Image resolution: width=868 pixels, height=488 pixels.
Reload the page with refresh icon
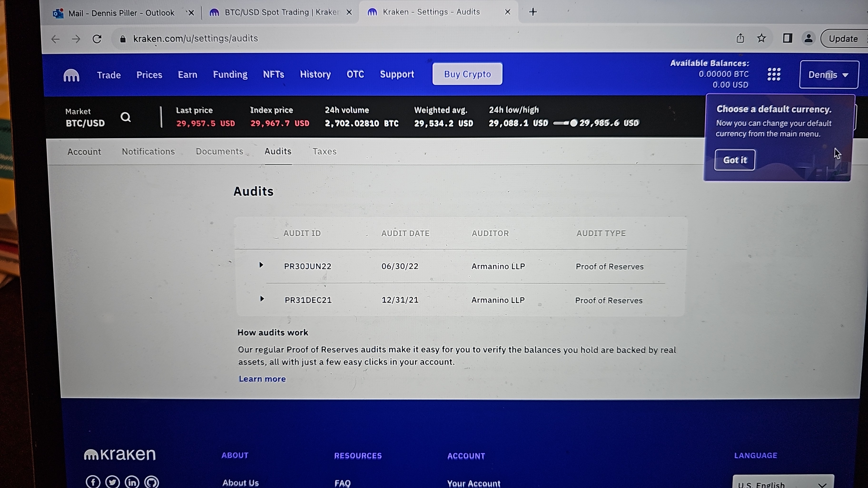(97, 39)
